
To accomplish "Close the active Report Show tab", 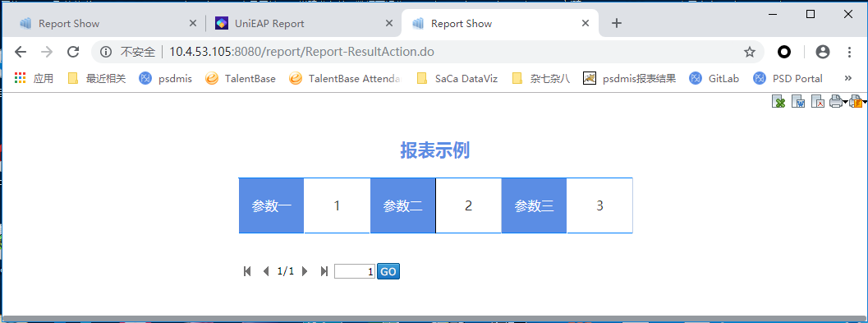I will (x=586, y=23).
